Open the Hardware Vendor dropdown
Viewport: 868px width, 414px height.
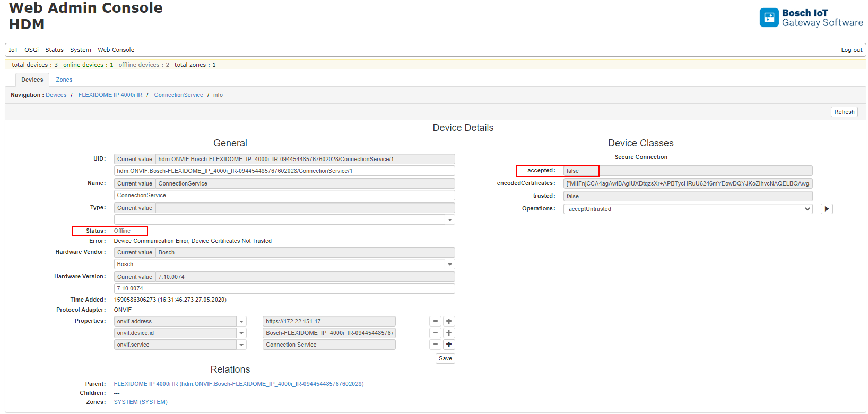tap(450, 265)
